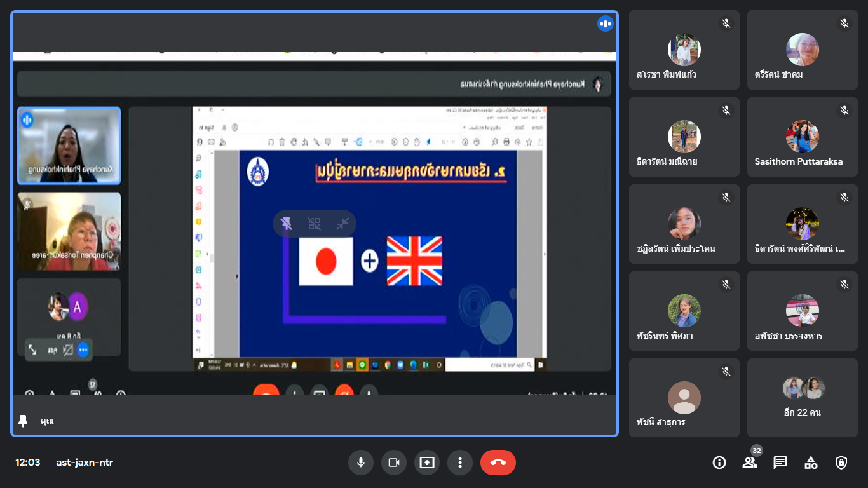Click muted mic icon on ธิดารัตน์ มณีฉาย tile
This screenshot has height=488, width=868.
pos(726,111)
